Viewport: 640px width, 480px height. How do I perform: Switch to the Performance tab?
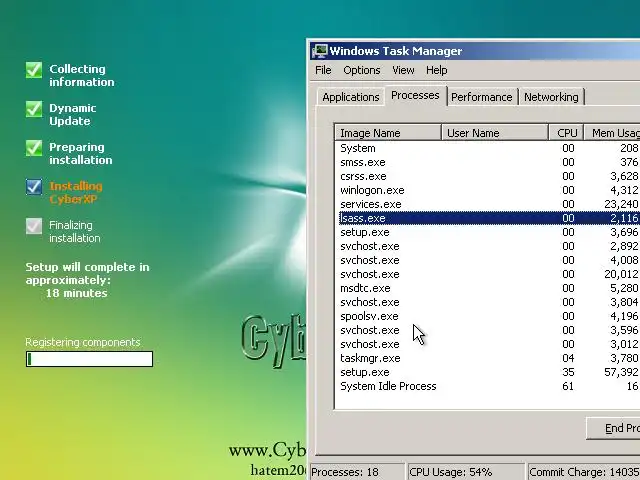(482, 97)
